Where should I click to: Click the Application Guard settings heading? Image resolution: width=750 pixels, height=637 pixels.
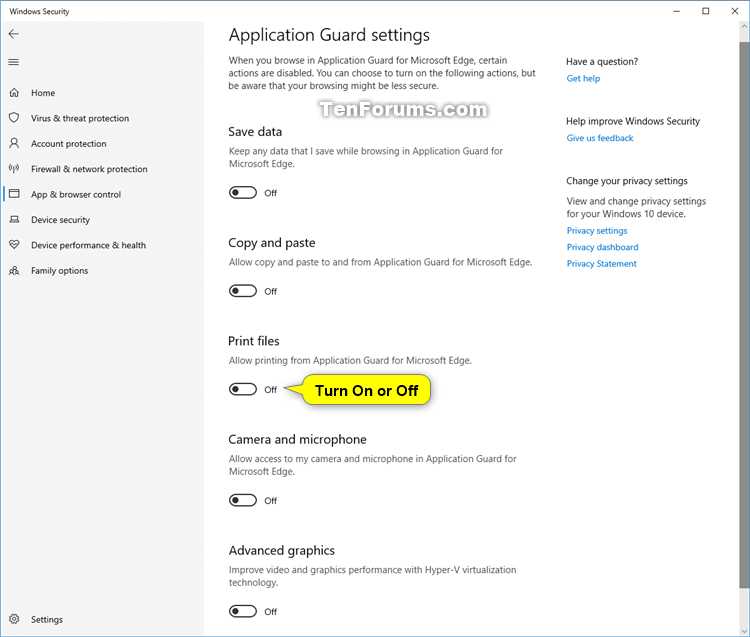point(329,35)
